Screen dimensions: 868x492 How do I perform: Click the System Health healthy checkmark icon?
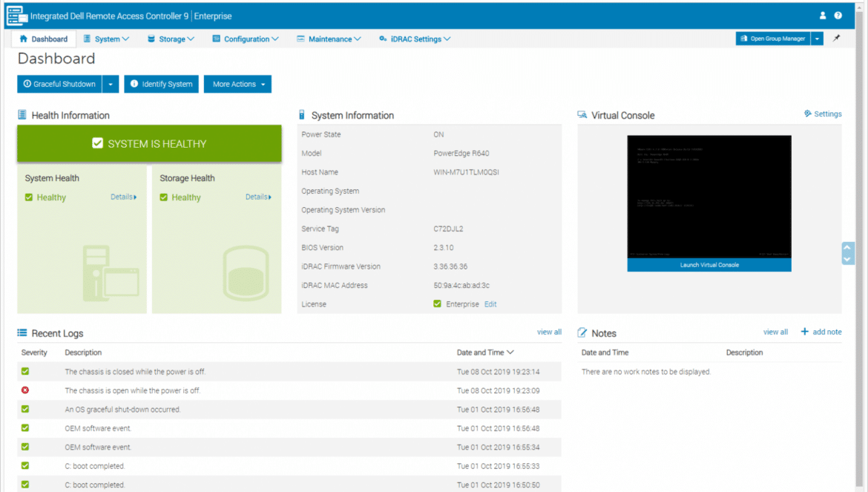tap(29, 197)
